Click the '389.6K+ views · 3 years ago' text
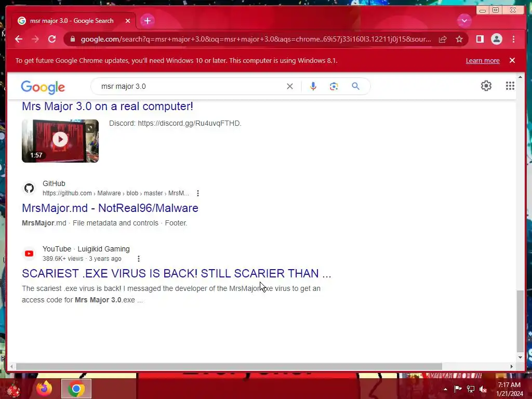 pyautogui.click(x=82, y=259)
